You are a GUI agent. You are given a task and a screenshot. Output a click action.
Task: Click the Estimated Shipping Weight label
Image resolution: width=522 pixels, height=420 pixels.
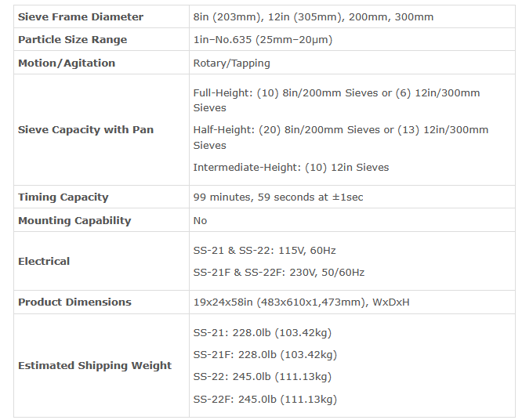95,365
